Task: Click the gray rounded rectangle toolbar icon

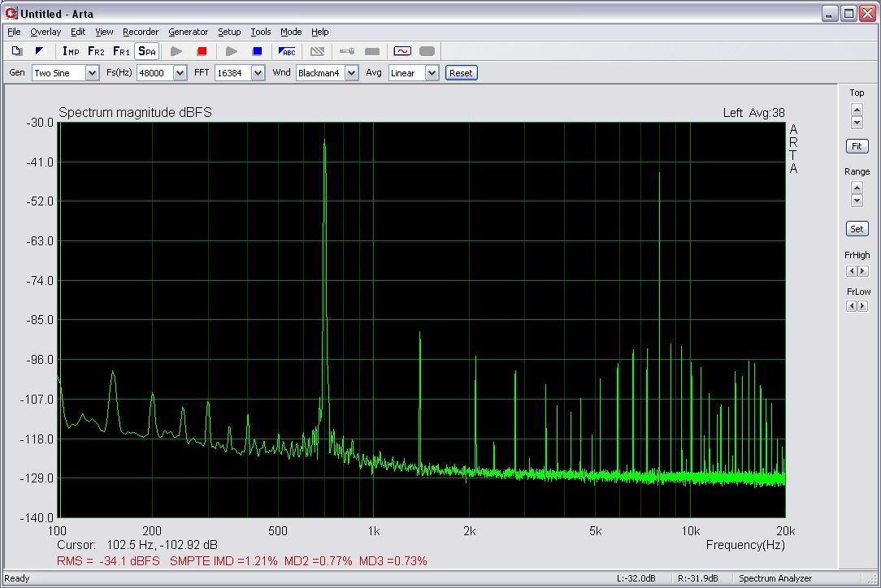Action: [427, 51]
